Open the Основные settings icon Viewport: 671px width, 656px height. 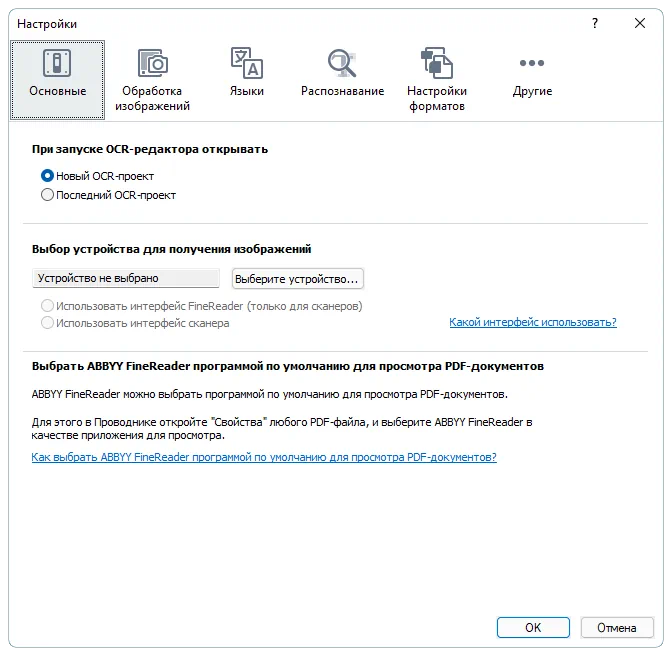(57, 63)
